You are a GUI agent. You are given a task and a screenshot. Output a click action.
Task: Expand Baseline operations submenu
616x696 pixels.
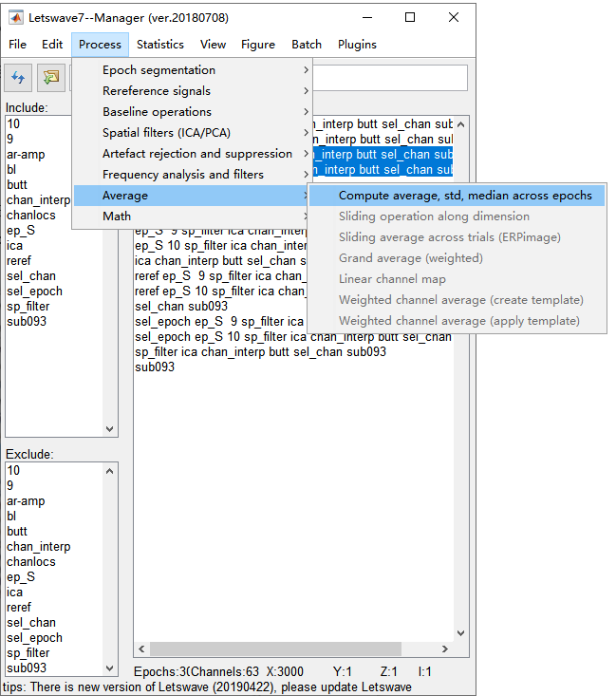[x=192, y=112]
